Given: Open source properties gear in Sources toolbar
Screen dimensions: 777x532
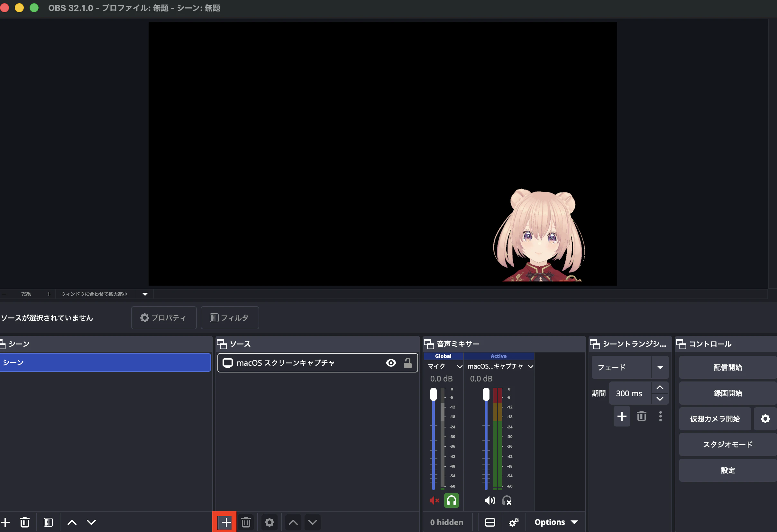Looking at the screenshot, I should point(270,522).
